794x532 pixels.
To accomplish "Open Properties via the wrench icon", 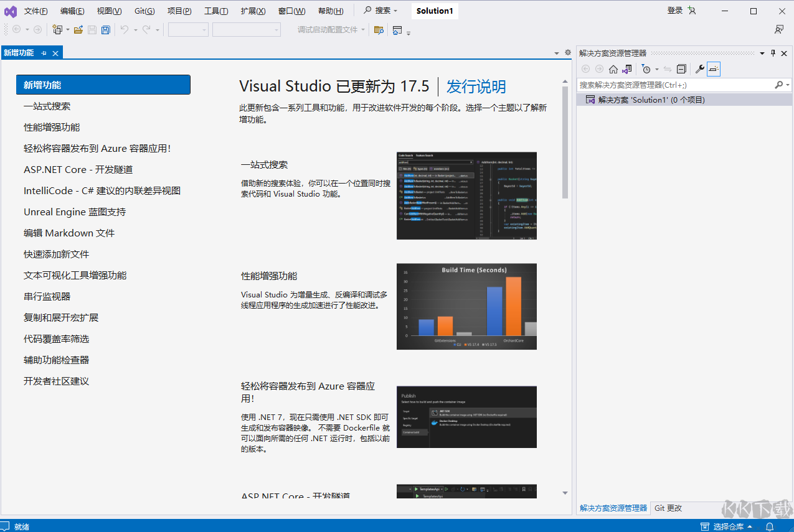I will (x=700, y=69).
